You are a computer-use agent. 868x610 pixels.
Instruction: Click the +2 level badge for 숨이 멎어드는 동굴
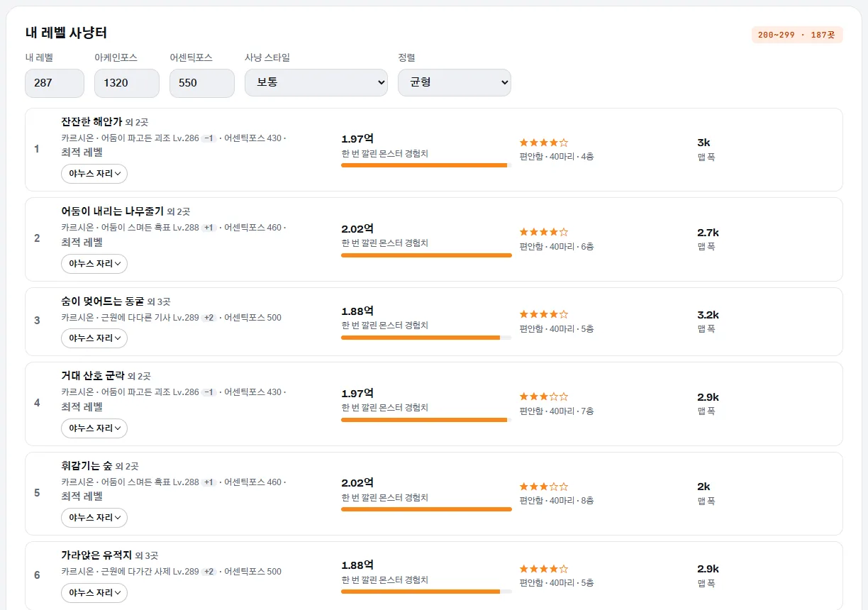coord(209,318)
